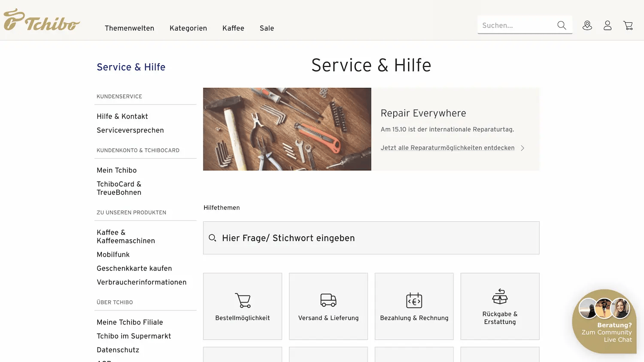Open Geschenkkarte kaufen

[134, 268]
